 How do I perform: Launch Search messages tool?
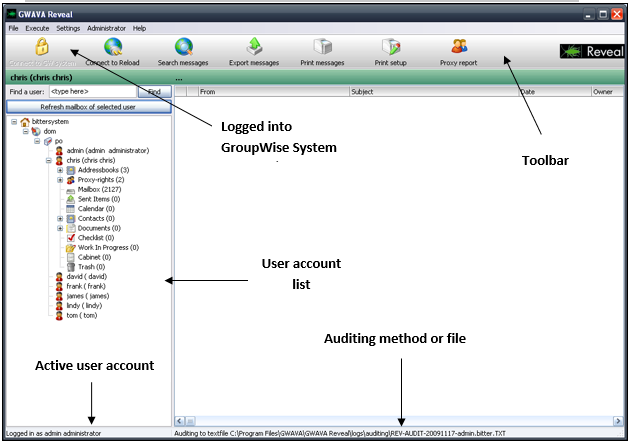tap(184, 47)
